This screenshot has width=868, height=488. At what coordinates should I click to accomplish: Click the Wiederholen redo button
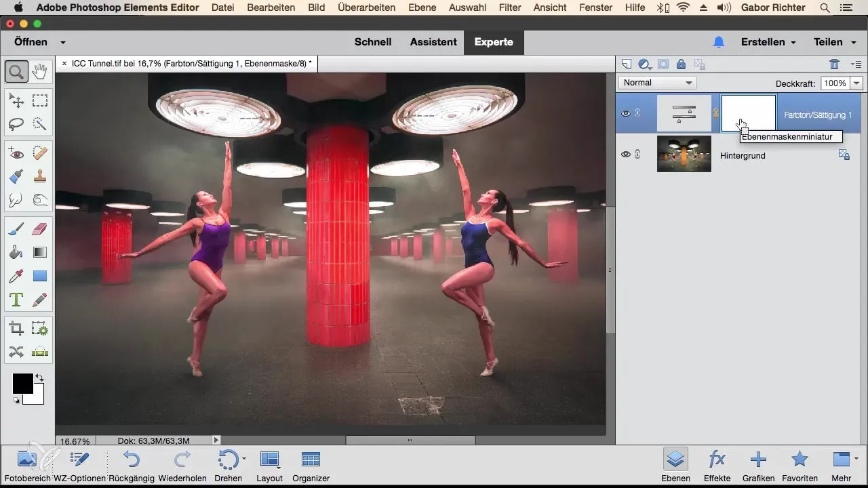pyautogui.click(x=183, y=466)
